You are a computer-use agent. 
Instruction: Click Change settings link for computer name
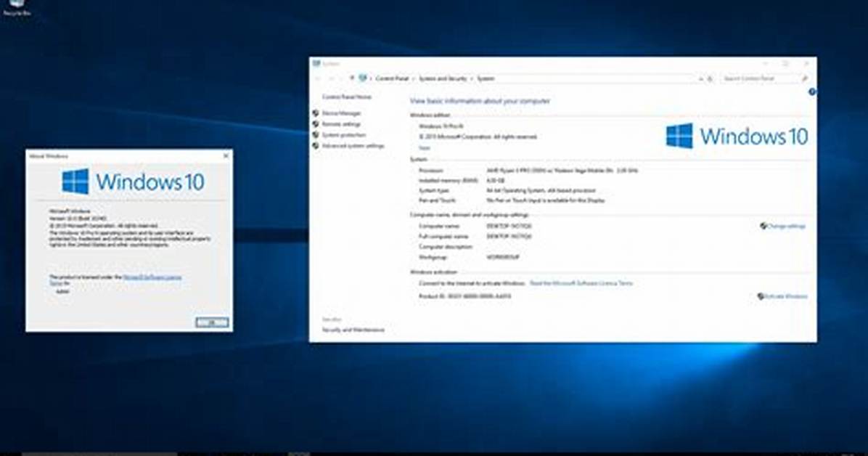(786, 226)
